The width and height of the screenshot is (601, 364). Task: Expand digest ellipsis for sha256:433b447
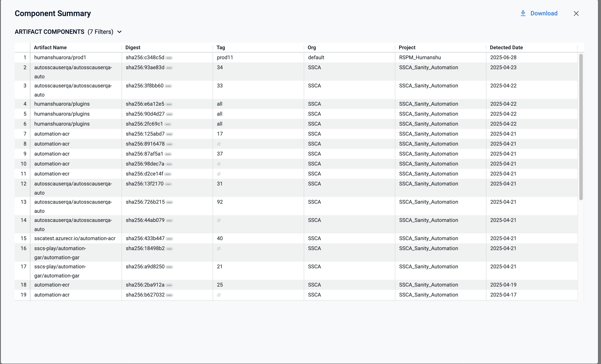pos(169,239)
